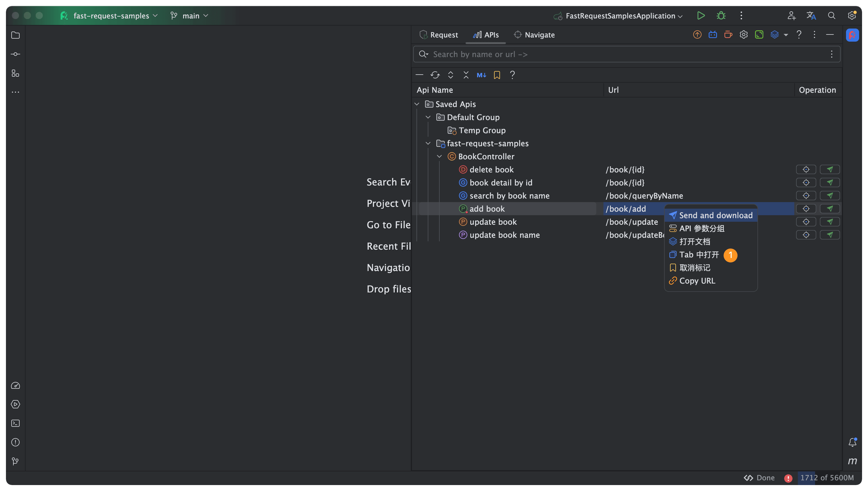Click the Run application play icon
Image resolution: width=868 pixels, height=491 pixels.
pyautogui.click(x=701, y=15)
